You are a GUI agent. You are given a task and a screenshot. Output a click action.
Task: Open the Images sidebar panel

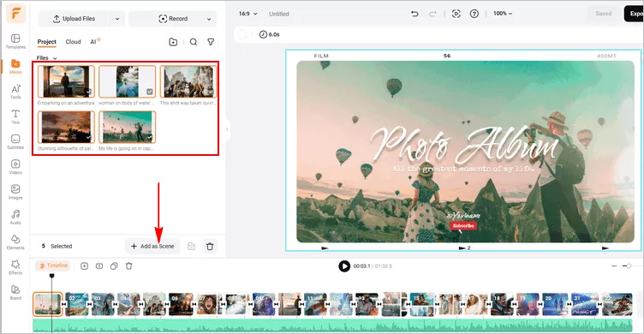pos(15,192)
